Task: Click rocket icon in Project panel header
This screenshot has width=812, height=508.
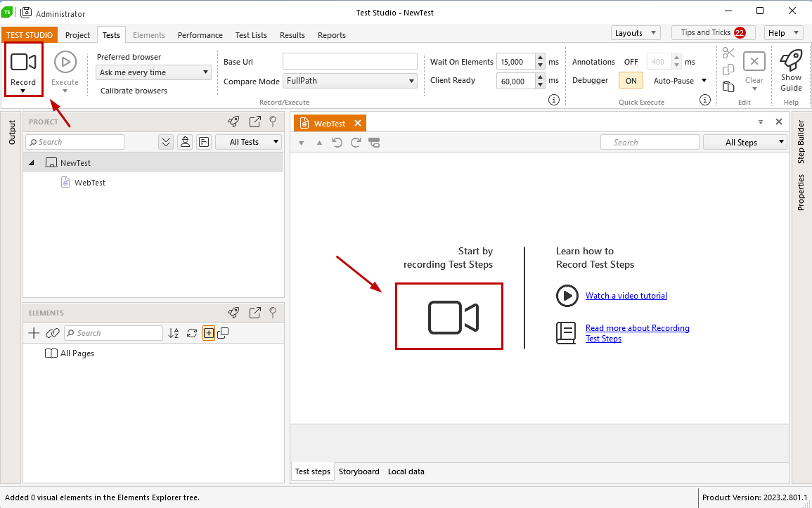Action: 233,122
